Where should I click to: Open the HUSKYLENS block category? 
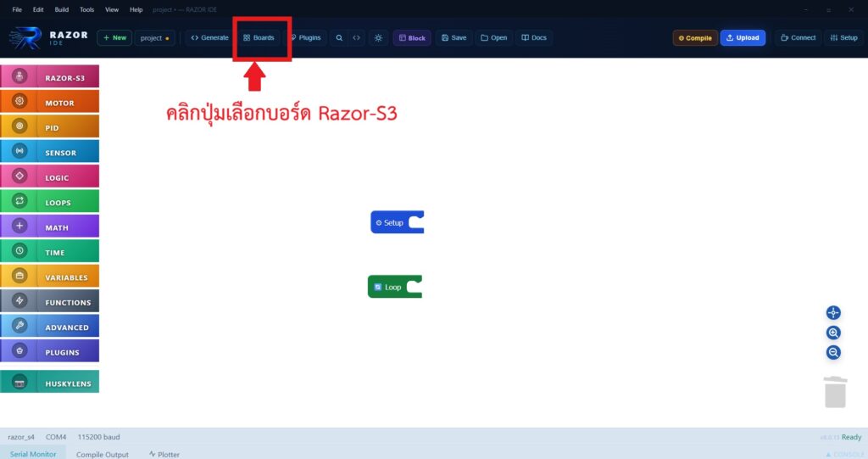[50, 382]
